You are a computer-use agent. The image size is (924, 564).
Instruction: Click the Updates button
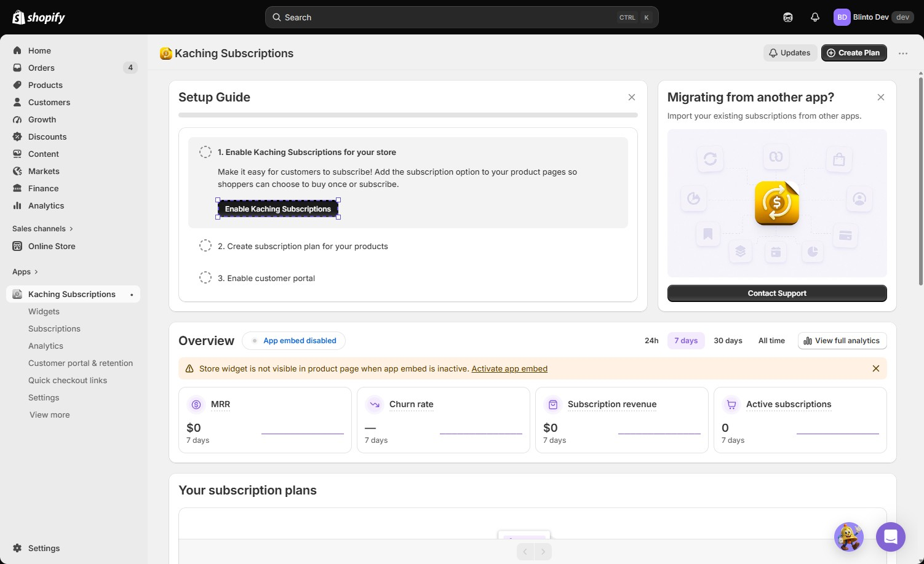(790, 53)
